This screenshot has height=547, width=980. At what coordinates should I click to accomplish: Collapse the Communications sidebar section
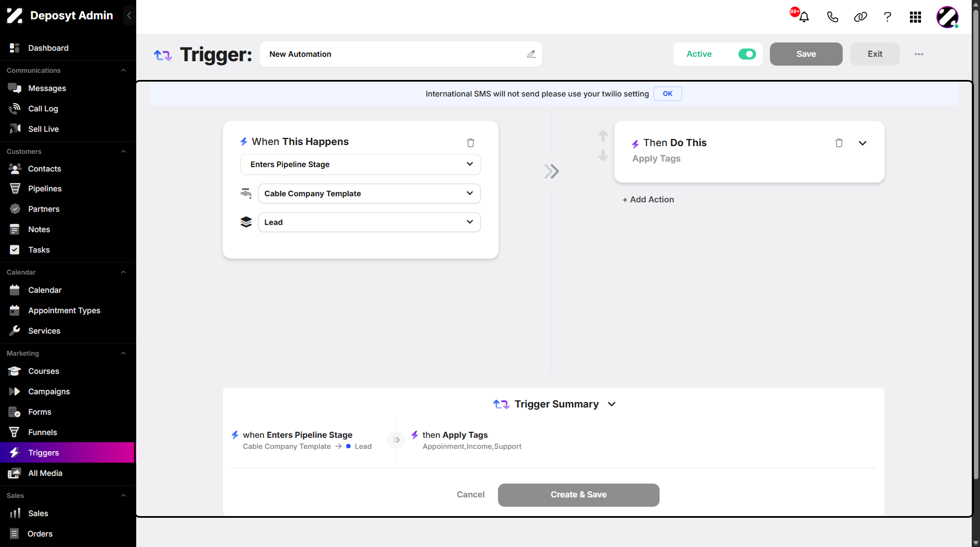pos(124,71)
